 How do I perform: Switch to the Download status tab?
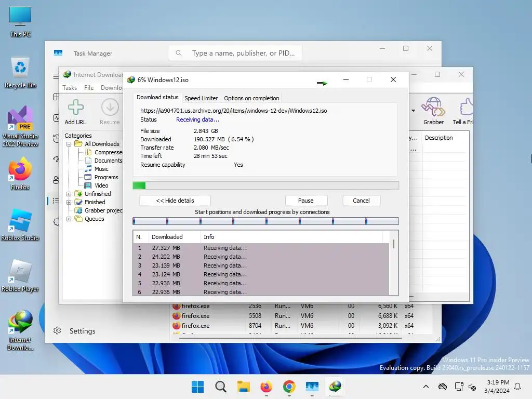coord(157,97)
